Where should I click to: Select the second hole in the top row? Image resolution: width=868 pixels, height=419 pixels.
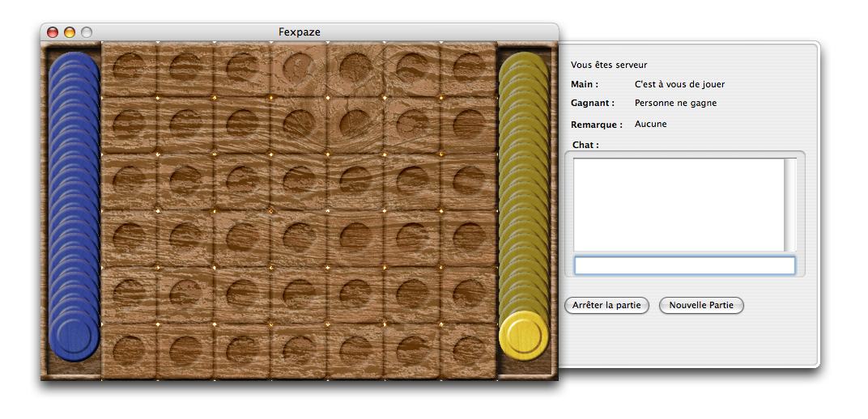pos(185,67)
